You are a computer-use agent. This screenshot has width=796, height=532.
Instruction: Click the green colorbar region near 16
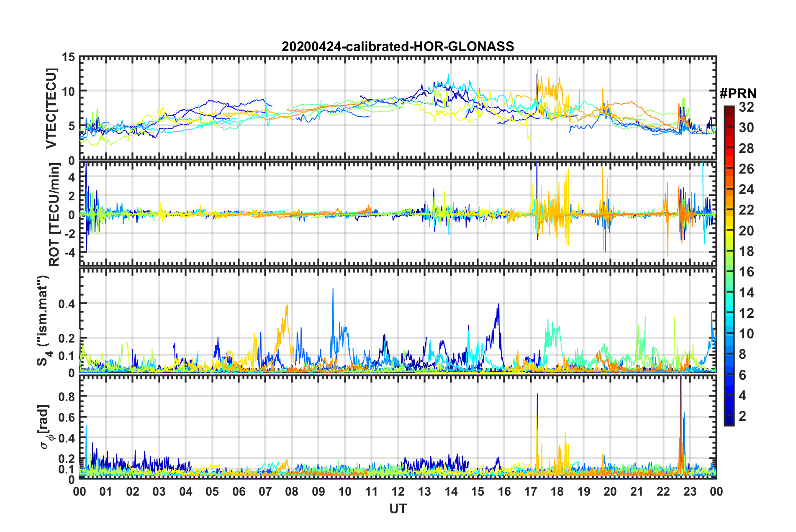(x=729, y=272)
